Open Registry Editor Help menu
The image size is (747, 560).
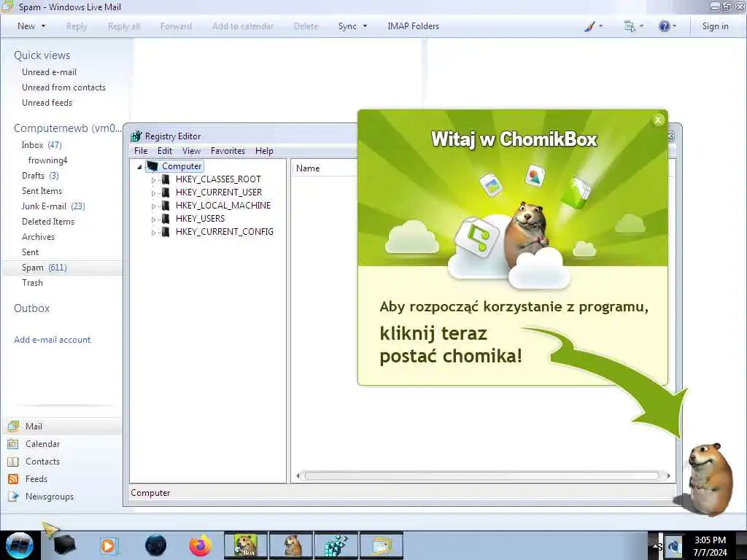tap(264, 150)
